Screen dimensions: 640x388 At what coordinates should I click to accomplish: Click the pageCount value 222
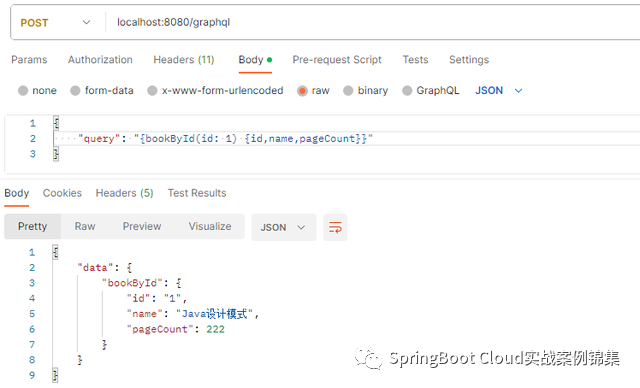(216, 329)
